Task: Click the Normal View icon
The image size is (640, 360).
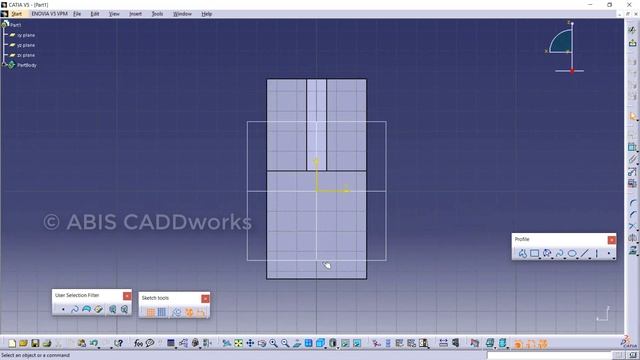Action: tap(297, 343)
